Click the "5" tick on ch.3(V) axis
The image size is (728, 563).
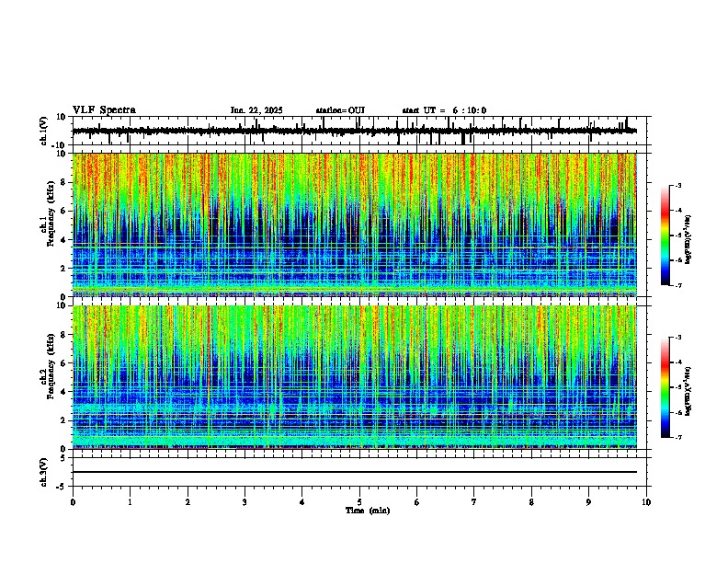pyautogui.click(x=64, y=458)
